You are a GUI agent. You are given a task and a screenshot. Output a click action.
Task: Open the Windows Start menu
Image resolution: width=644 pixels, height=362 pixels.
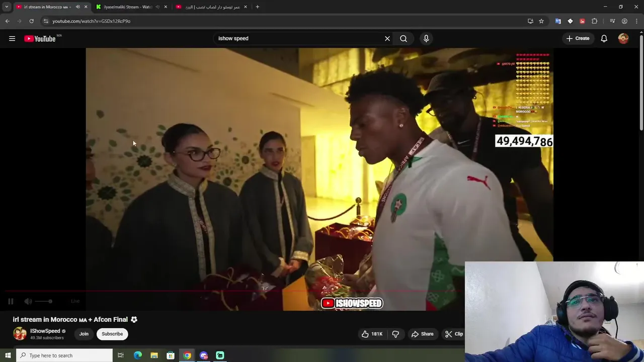[x=8, y=355]
